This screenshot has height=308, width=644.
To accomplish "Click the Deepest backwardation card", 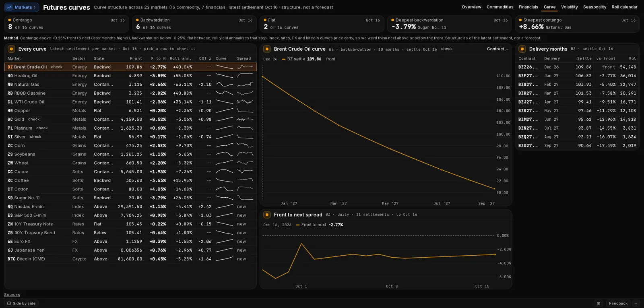I will [450, 24].
